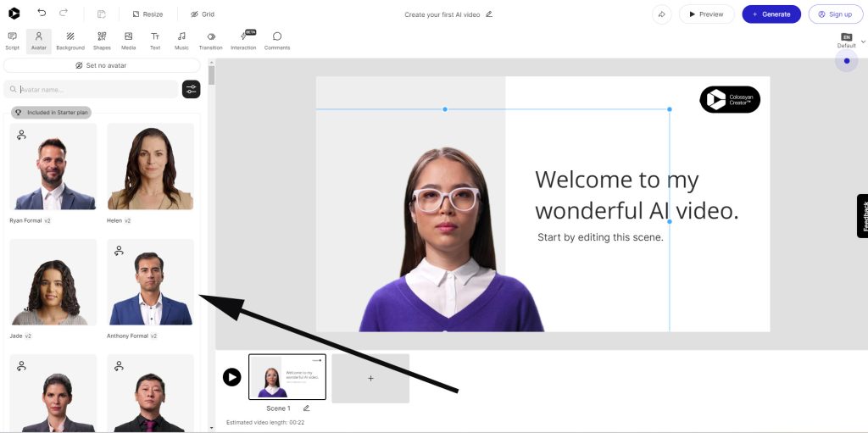The image size is (868, 433).
Task: Click the Preview button
Action: pyautogui.click(x=706, y=14)
